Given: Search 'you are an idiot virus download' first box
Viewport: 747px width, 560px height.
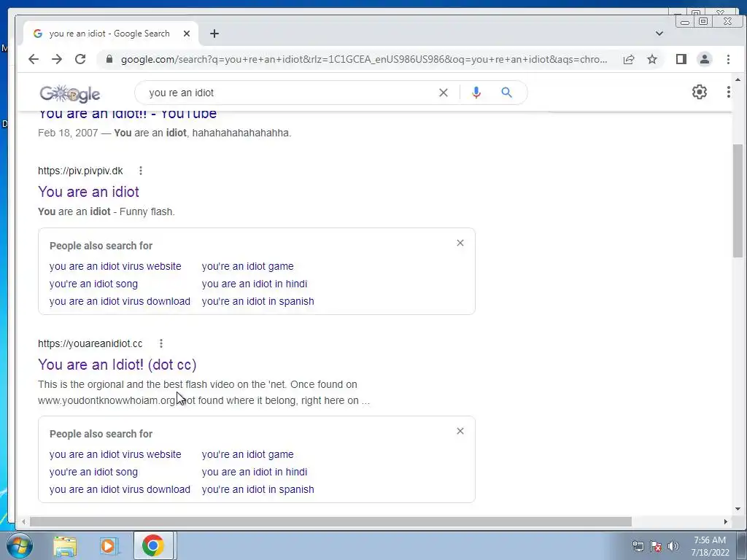Looking at the screenshot, I should point(120,301).
